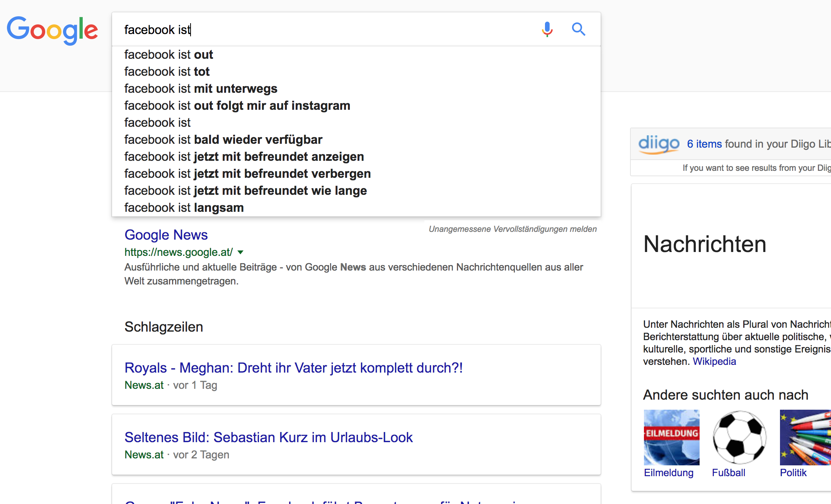
Task: Select suggestion "facebook ist tot"
Action: pos(167,72)
